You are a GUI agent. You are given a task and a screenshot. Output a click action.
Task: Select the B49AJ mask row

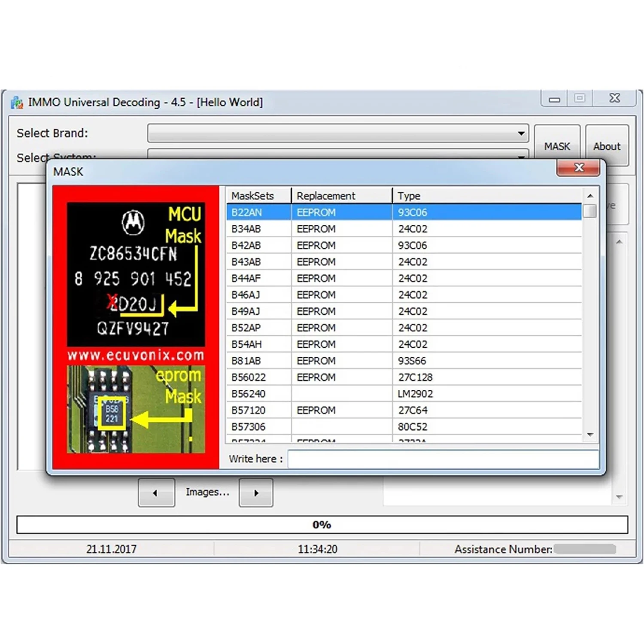[x=404, y=311]
